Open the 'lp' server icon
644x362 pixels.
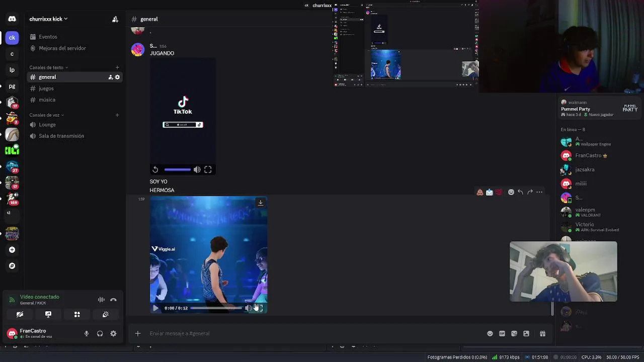12,70
